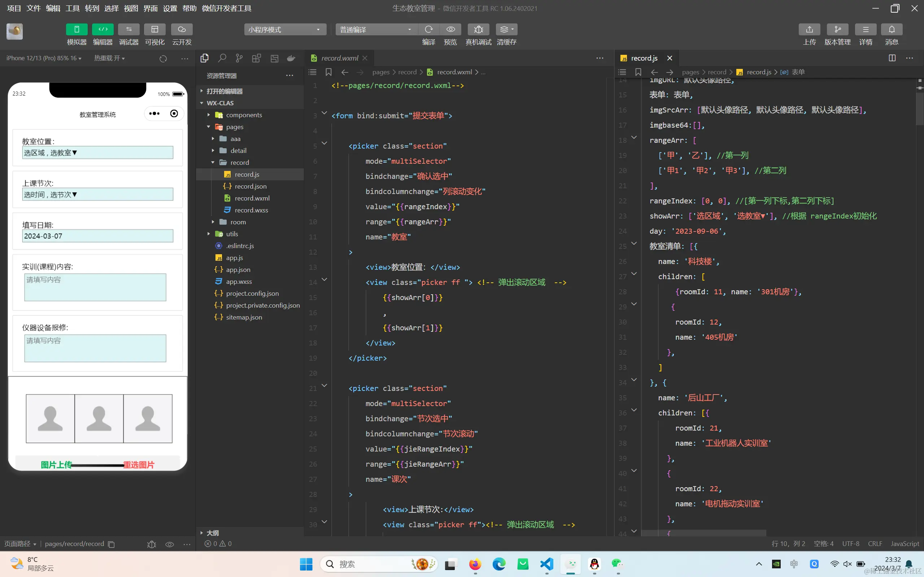Switch to the record.wxml editor tab
924x577 pixels.
tap(339, 58)
